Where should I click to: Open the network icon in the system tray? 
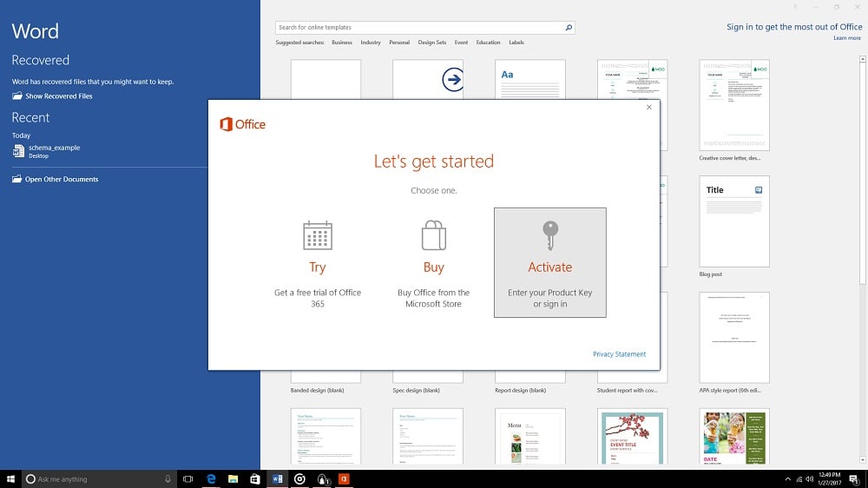point(799,479)
